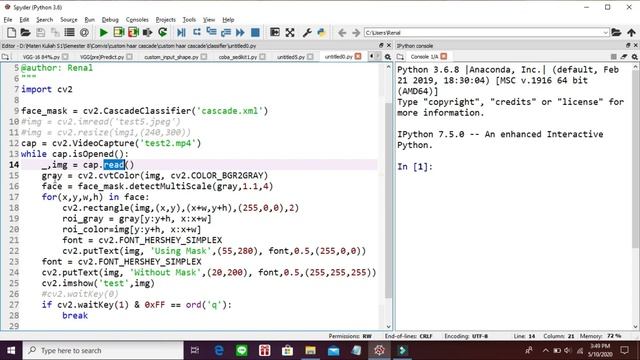This screenshot has height=360, width=640.
Task: Open the Consoles menu
Action: point(137,20)
